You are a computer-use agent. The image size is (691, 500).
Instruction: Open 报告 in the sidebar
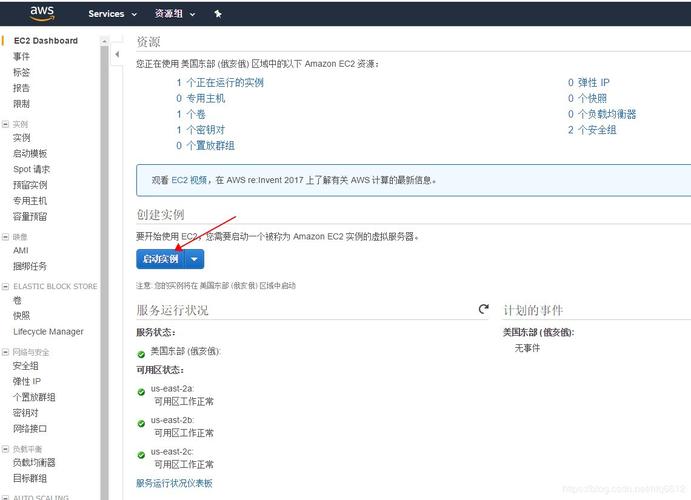tap(21, 88)
